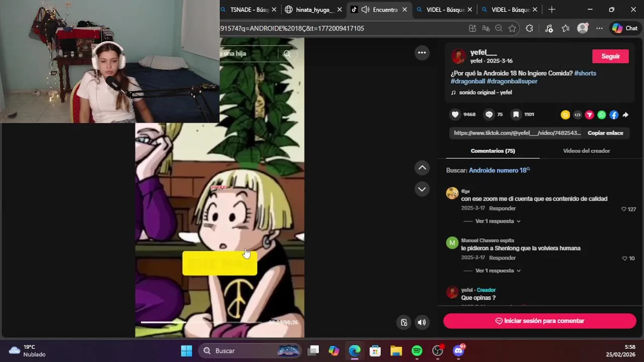Open yefel's profile avatar
This screenshot has height=362, width=644.
[458, 56]
